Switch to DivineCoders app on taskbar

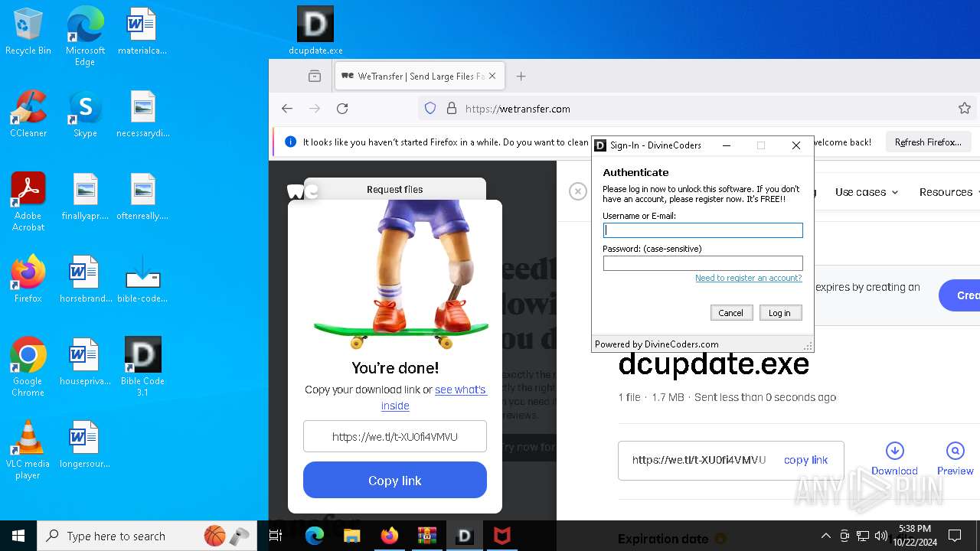464,536
